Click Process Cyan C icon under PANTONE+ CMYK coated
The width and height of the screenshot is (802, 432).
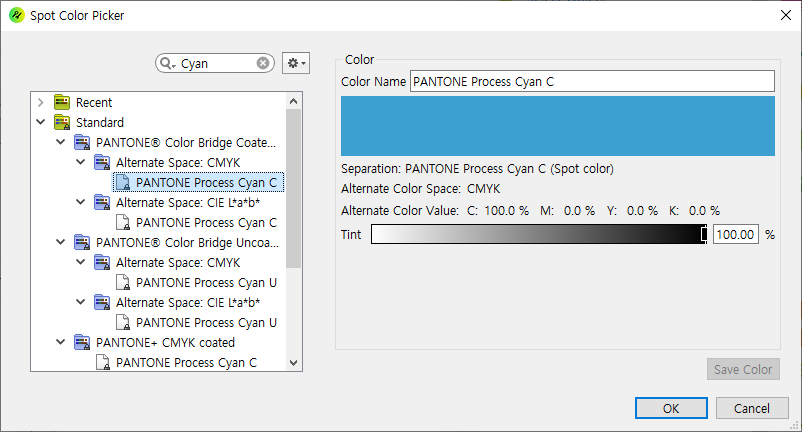click(x=103, y=362)
